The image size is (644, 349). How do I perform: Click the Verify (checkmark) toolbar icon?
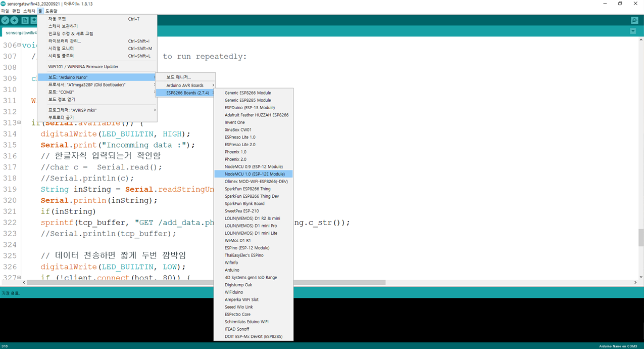5,20
